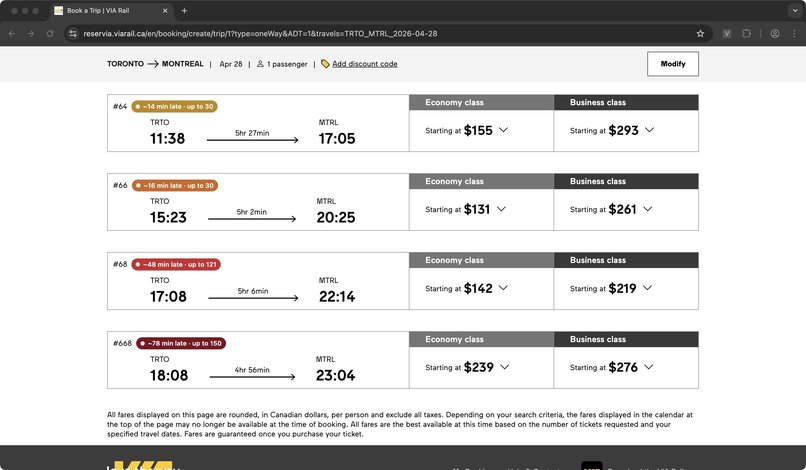Click Business class header for train #68
806x470 pixels.
click(626, 260)
